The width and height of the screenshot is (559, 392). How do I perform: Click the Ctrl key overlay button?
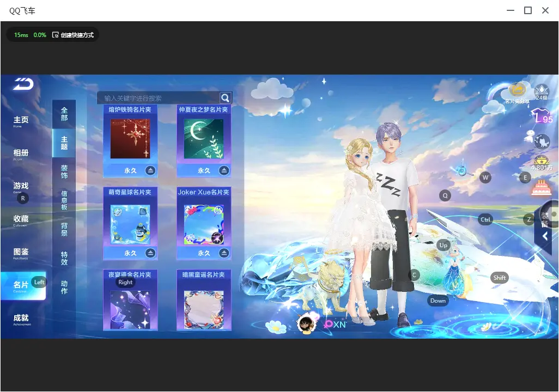(485, 219)
